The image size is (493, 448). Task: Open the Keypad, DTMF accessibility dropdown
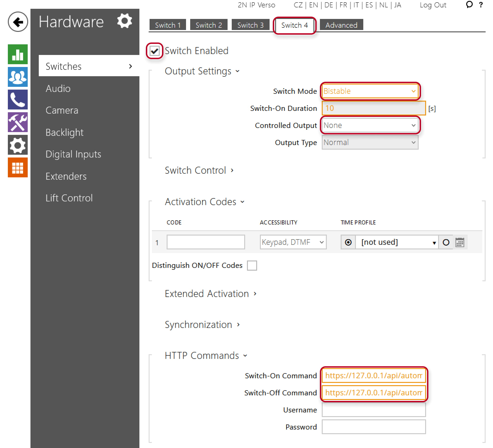pyautogui.click(x=293, y=242)
